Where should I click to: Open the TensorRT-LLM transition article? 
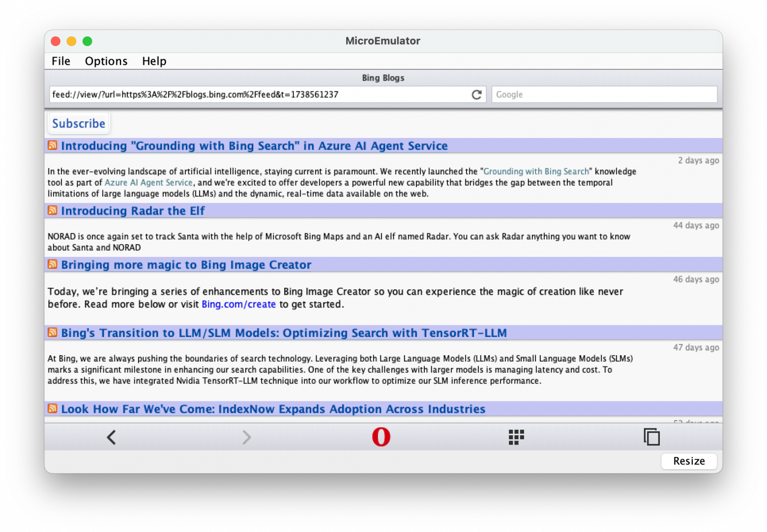(x=284, y=333)
